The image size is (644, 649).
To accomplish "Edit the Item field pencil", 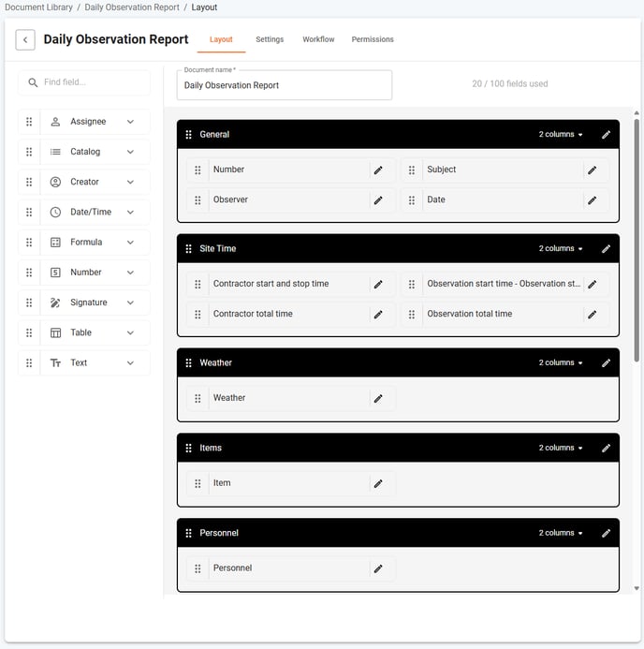I will [378, 483].
